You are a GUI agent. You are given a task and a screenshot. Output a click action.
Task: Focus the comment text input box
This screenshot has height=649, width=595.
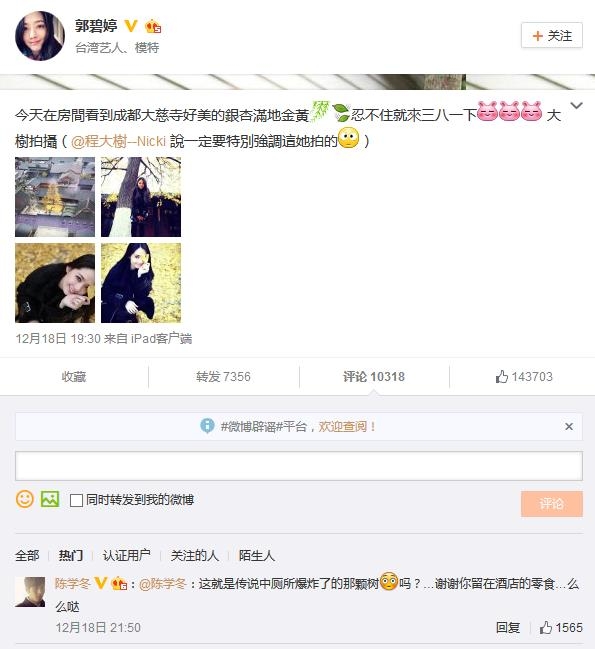click(x=299, y=466)
